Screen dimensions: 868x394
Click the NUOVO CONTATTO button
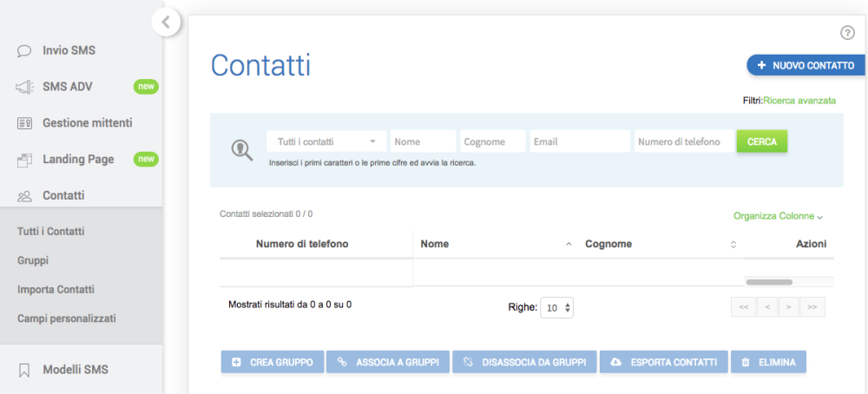807,65
